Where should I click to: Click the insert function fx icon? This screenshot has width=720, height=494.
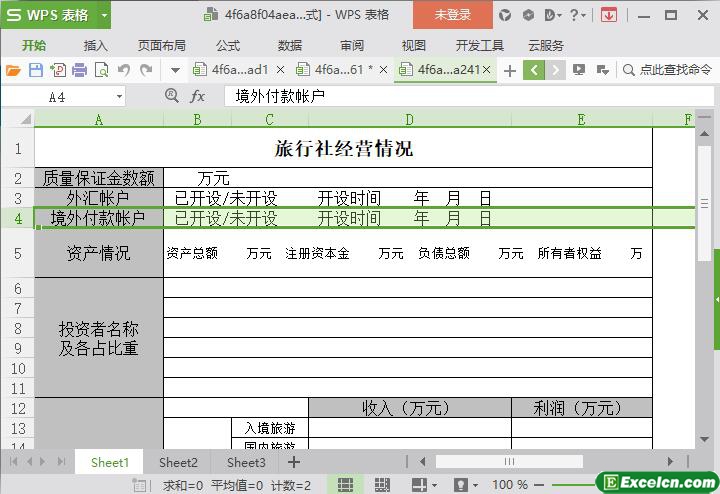(197, 96)
